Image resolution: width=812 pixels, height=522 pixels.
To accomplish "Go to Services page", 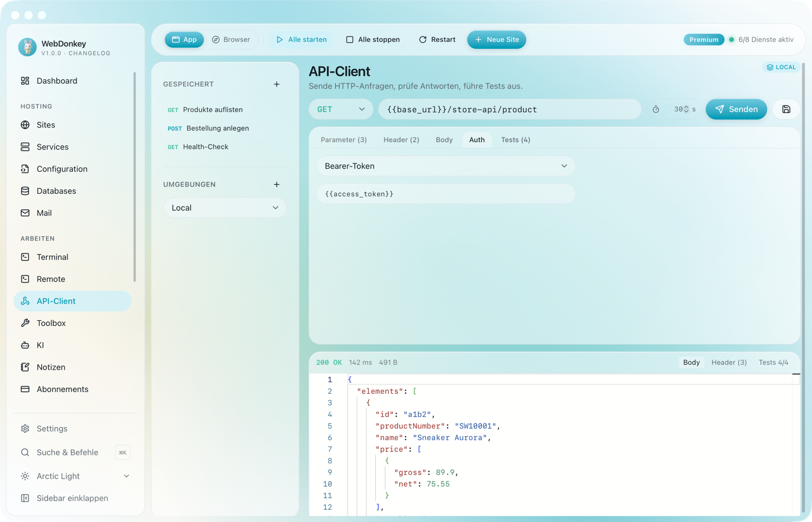I will point(72,147).
